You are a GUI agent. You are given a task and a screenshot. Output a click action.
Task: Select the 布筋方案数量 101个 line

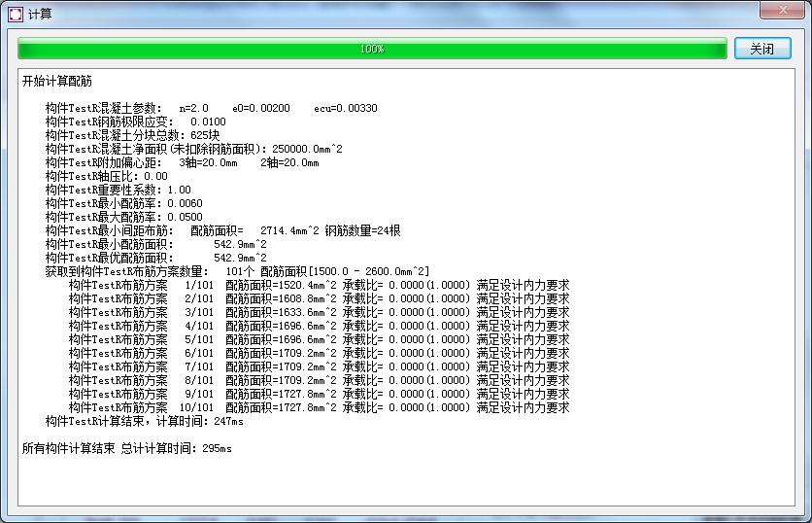[237, 271]
